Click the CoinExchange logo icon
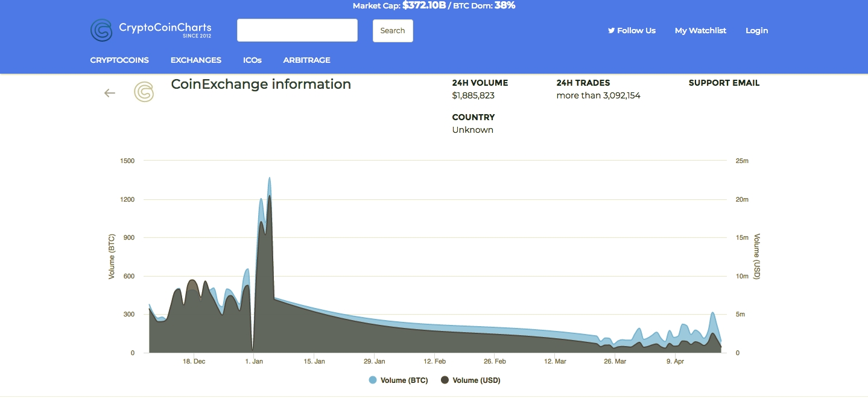This screenshot has width=868, height=398. click(x=144, y=92)
